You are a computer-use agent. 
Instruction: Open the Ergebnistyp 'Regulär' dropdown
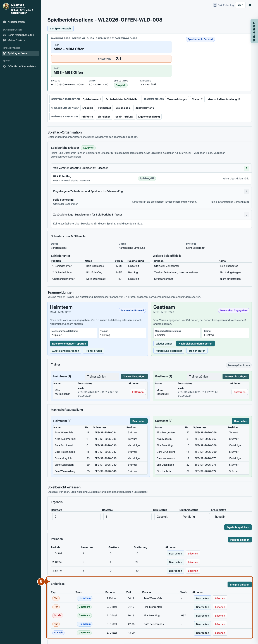click(x=231, y=516)
